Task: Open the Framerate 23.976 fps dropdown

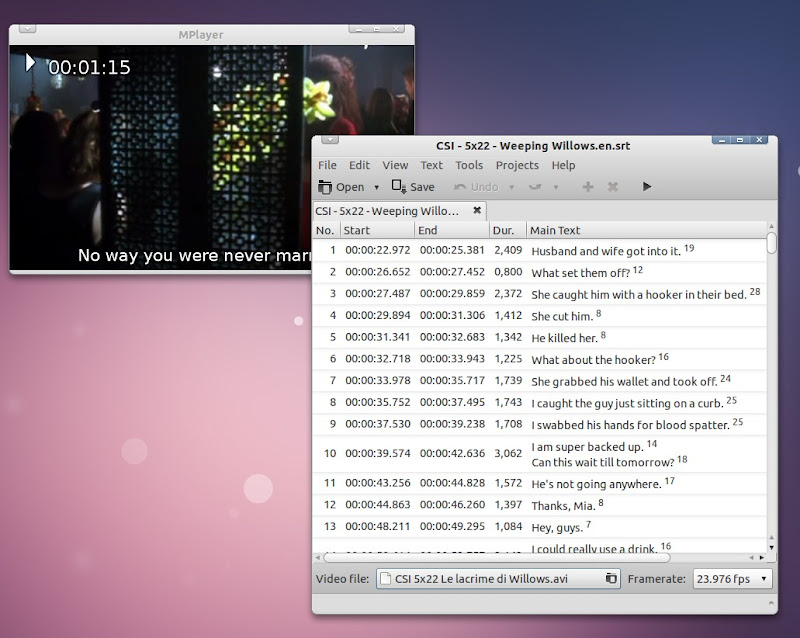Action: (732, 579)
